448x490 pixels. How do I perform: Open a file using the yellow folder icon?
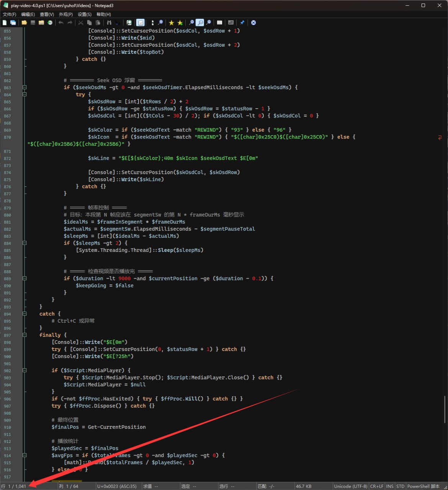point(24,23)
